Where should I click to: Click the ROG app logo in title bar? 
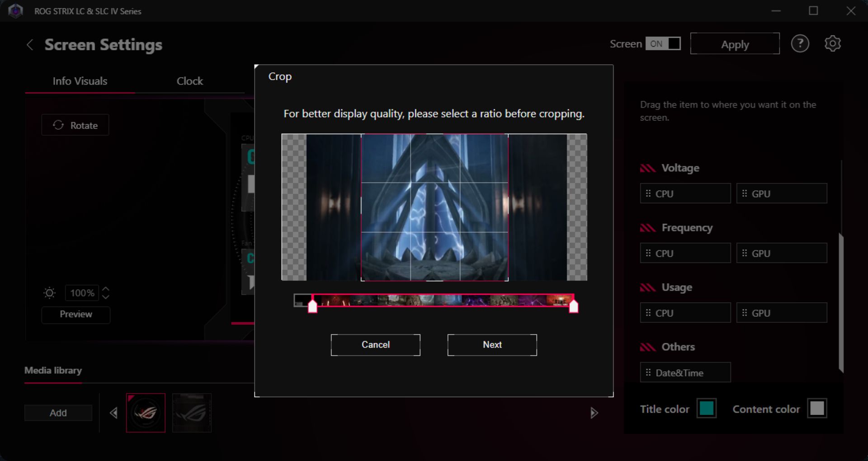click(x=15, y=11)
